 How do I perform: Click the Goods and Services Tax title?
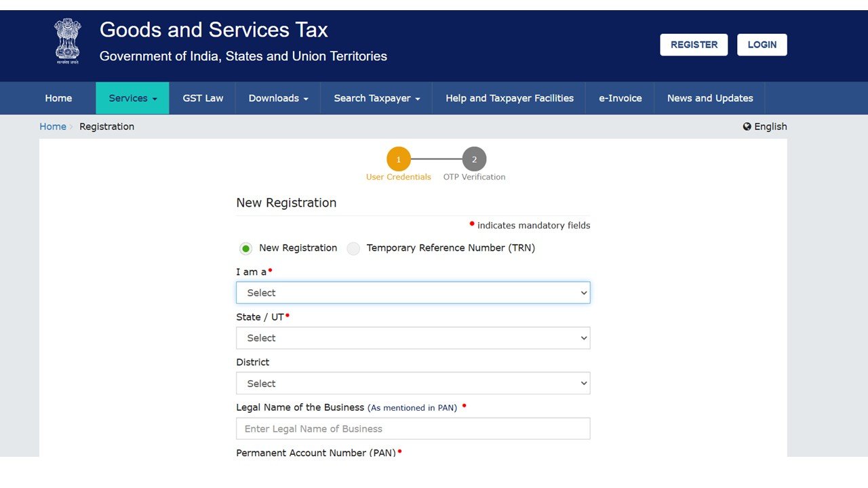tap(214, 30)
